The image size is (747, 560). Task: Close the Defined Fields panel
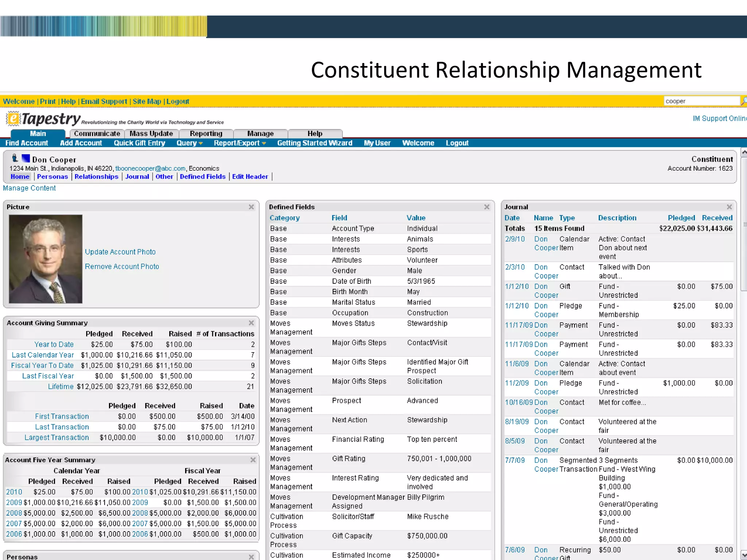point(487,207)
